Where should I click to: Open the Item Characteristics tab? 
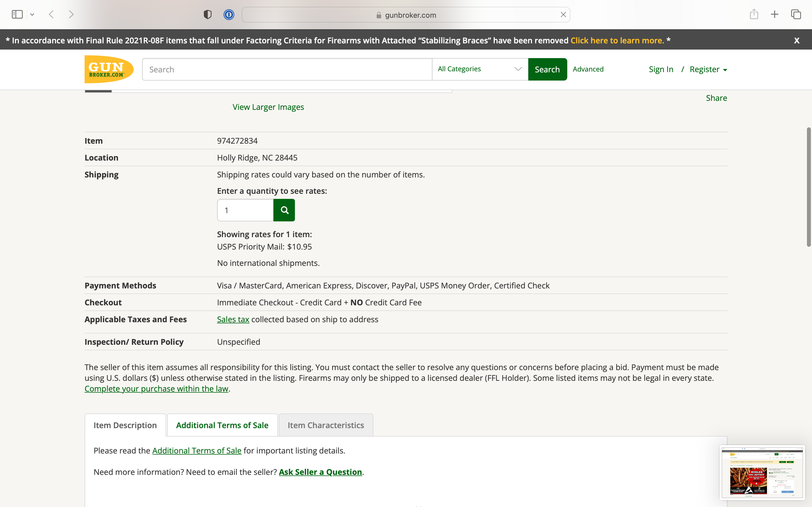tap(325, 425)
